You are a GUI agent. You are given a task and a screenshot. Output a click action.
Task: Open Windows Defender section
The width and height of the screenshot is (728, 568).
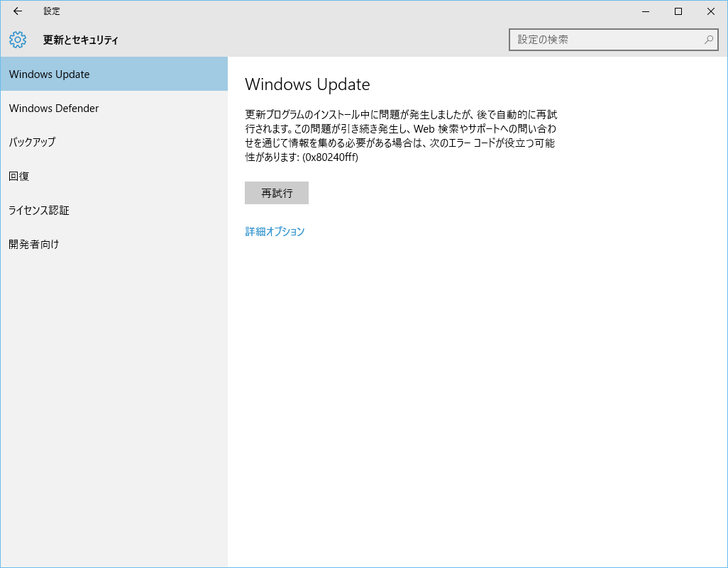[114, 108]
